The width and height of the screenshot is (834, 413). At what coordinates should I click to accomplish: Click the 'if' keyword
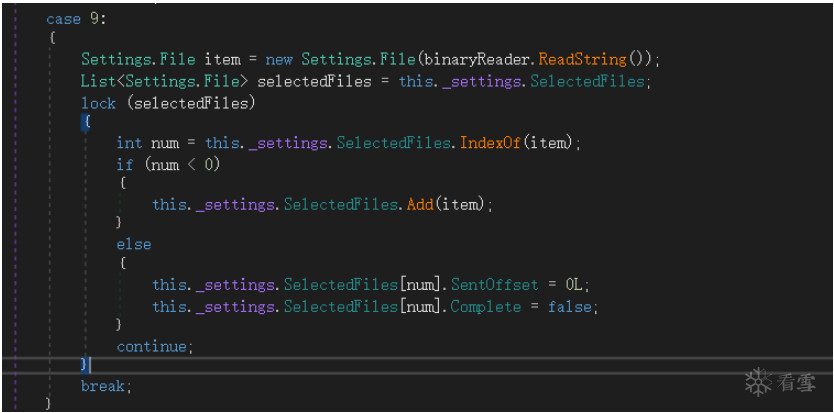(x=124, y=164)
